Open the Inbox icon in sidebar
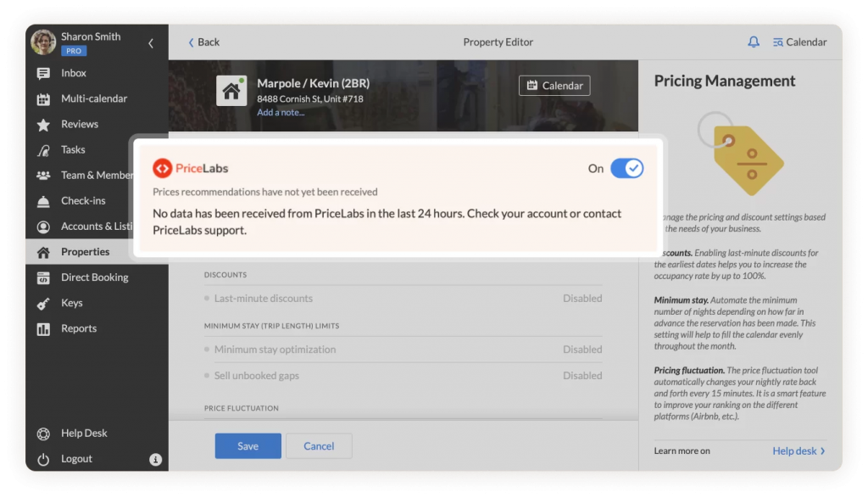The image size is (868, 498). tap(43, 73)
